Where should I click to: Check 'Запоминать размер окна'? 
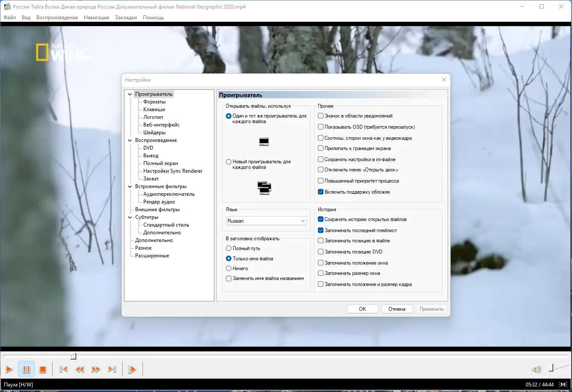tap(321, 273)
